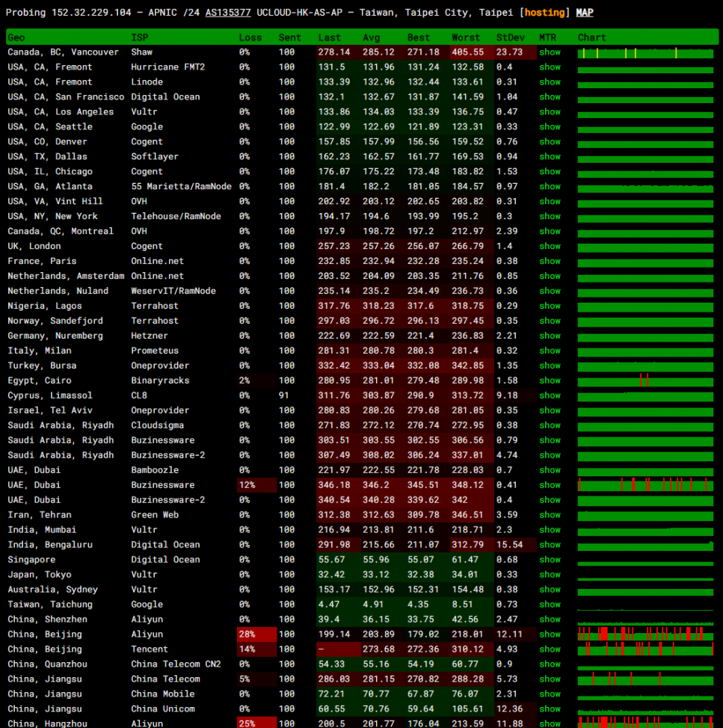This screenshot has height=728, width=723.
Task: Select the 91 sent value for Limassol
Action: (x=283, y=395)
